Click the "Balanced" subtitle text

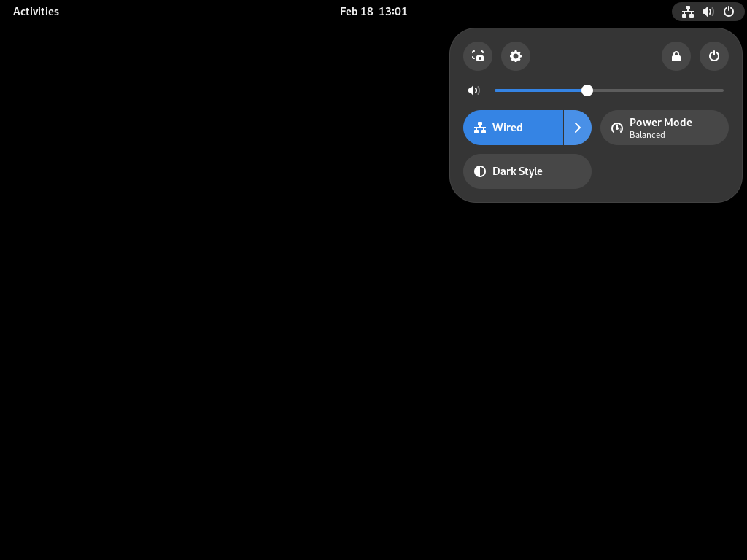tap(647, 135)
